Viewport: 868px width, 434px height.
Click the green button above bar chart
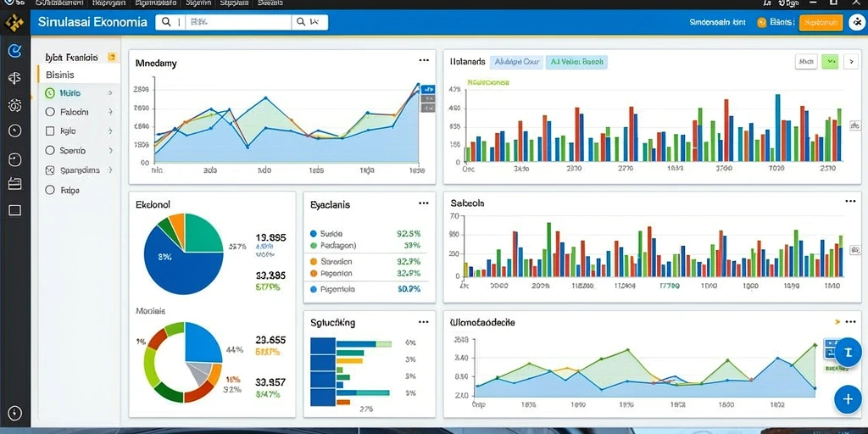(x=830, y=61)
